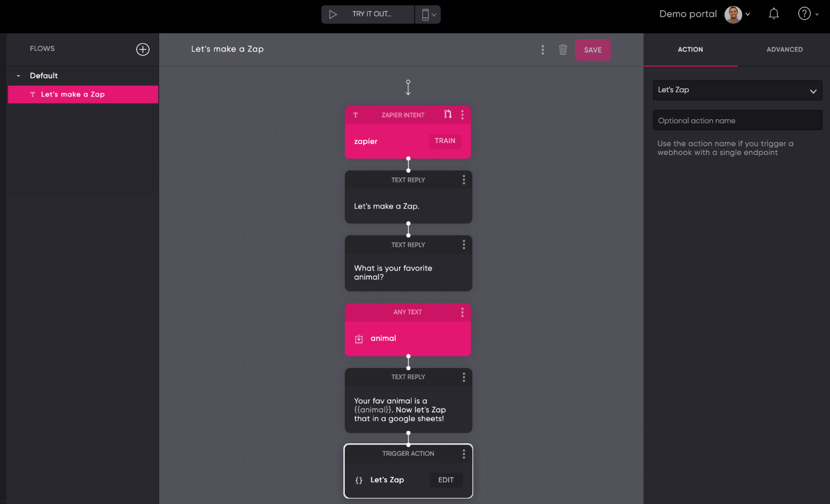830x504 pixels.
Task: Open the Zapier Intent card options menu
Action: 462,115
